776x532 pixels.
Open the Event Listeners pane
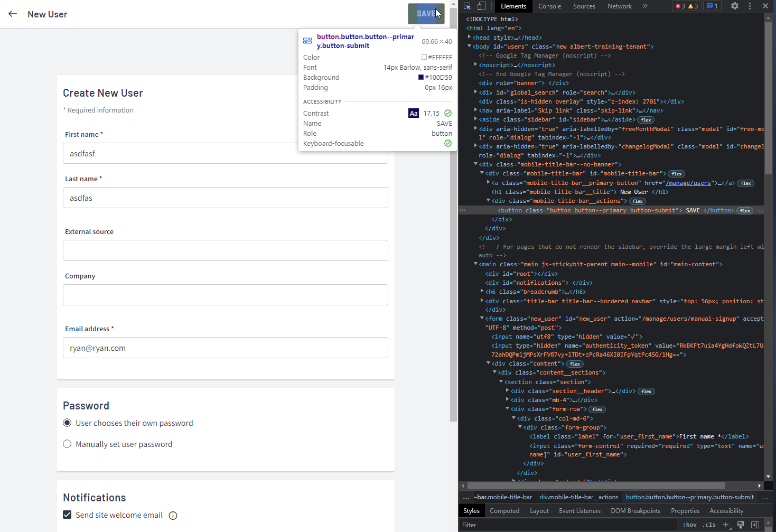579,511
